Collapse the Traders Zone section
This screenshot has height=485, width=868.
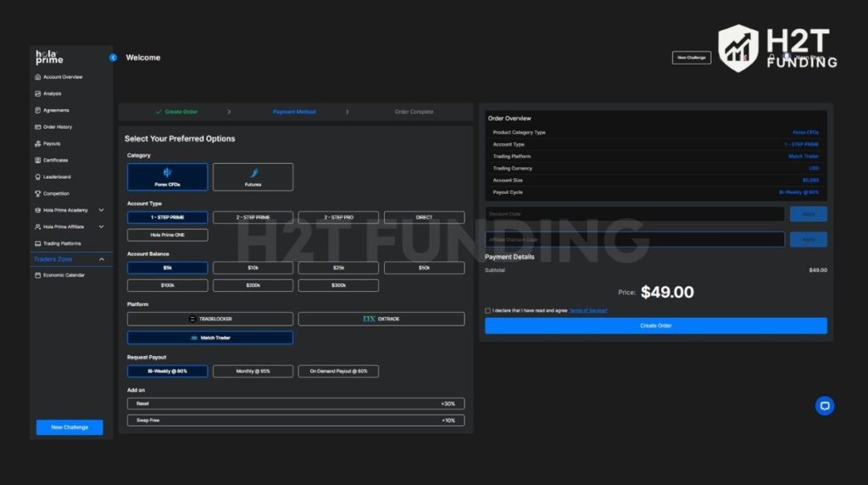coord(102,259)
